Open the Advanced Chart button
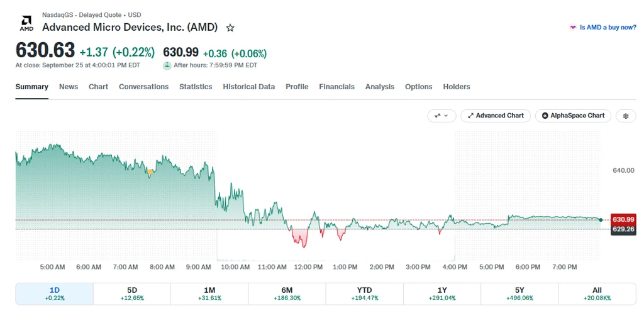 pyautogui.click(x=496, y=116)
